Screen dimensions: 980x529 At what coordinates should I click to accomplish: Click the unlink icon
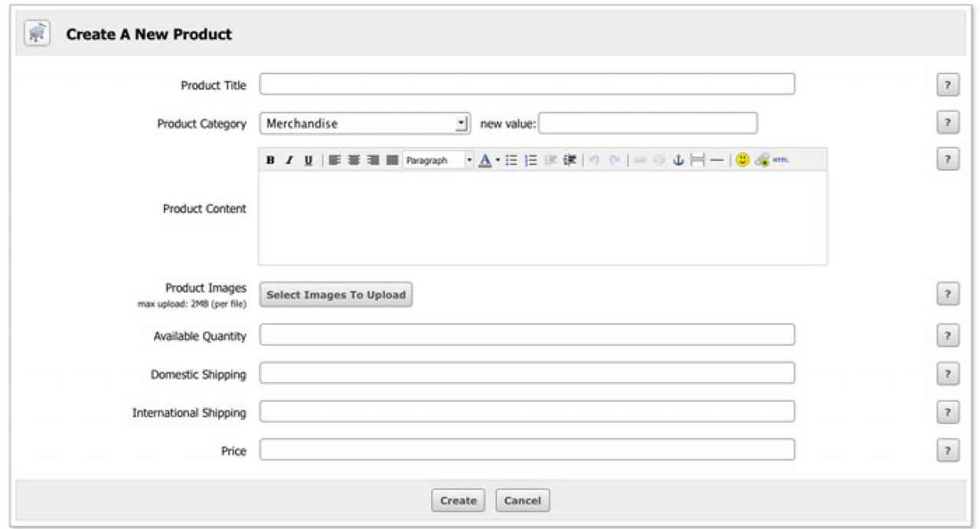point(658,160)
